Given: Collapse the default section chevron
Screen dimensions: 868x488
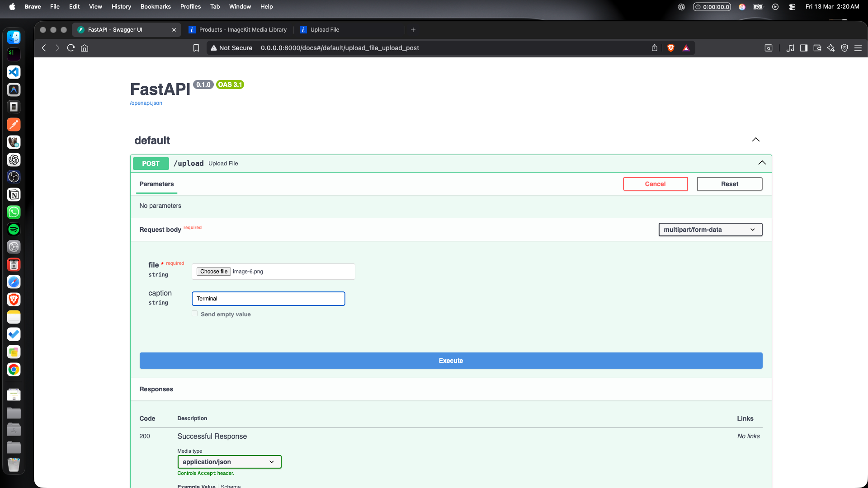Looking at the screenshot, I should [x=756, y=140].
